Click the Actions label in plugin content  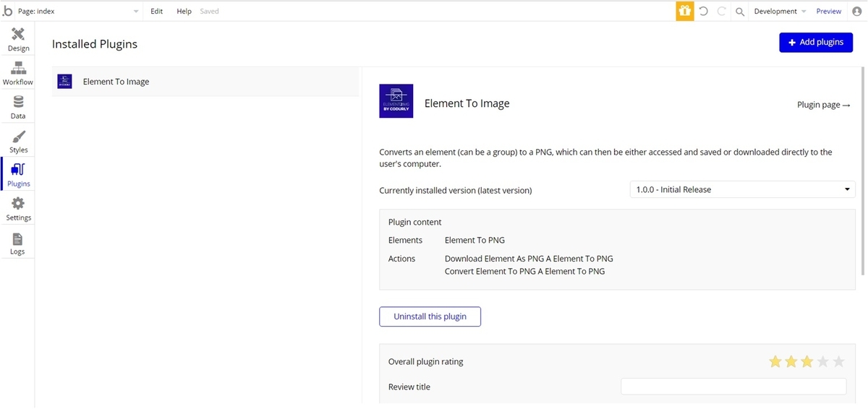pyautogui.click(x=401, y=258)
